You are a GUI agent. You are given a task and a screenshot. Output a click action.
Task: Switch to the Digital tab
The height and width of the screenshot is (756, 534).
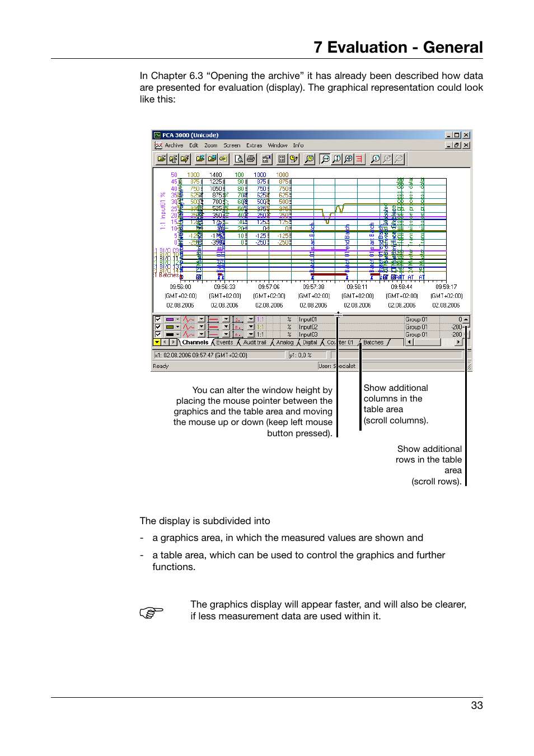click(310, 342)
